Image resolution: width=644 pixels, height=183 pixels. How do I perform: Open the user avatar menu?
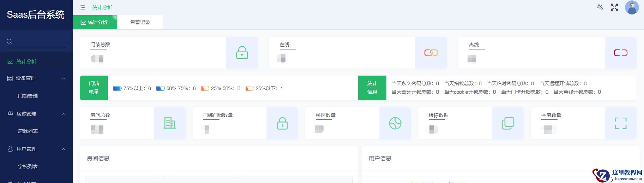click(x=632, y=7)
